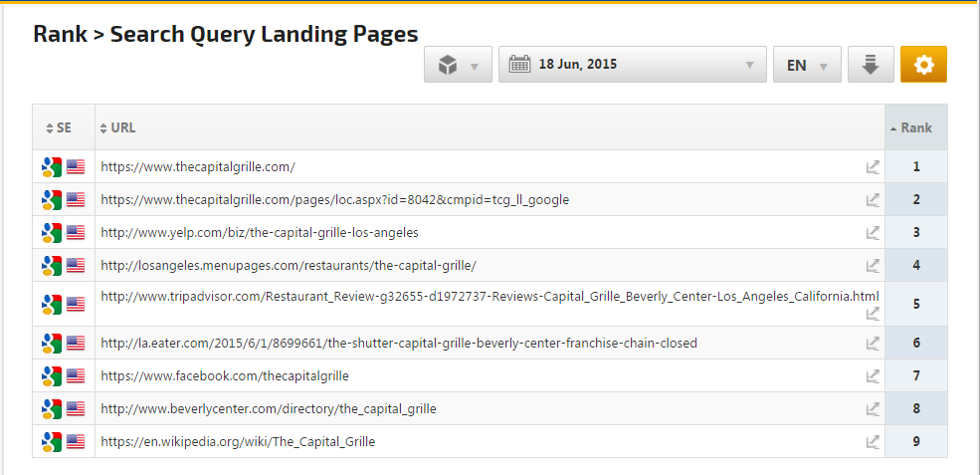Click Google icon in tripadvisor.com row

[52, 304]
